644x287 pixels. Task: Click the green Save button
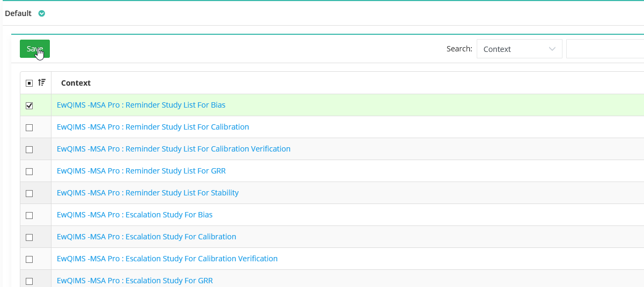pos(35,49)
